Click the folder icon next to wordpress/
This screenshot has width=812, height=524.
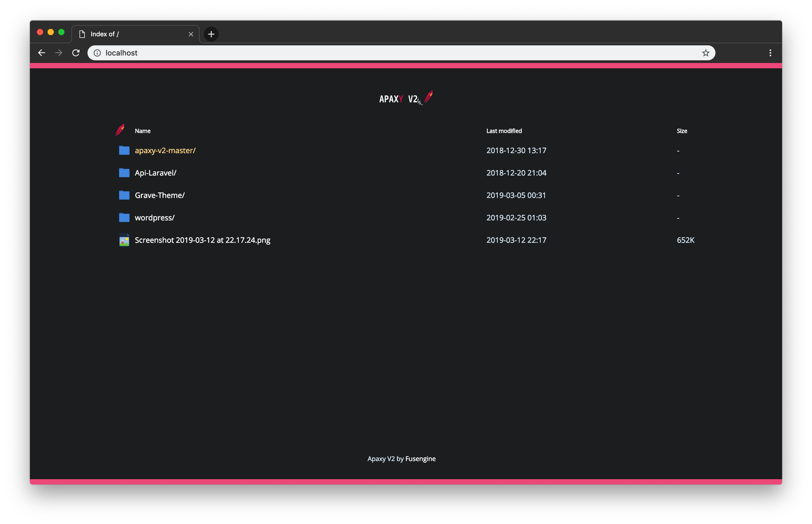pyautogui.click(x=124, y=217)
